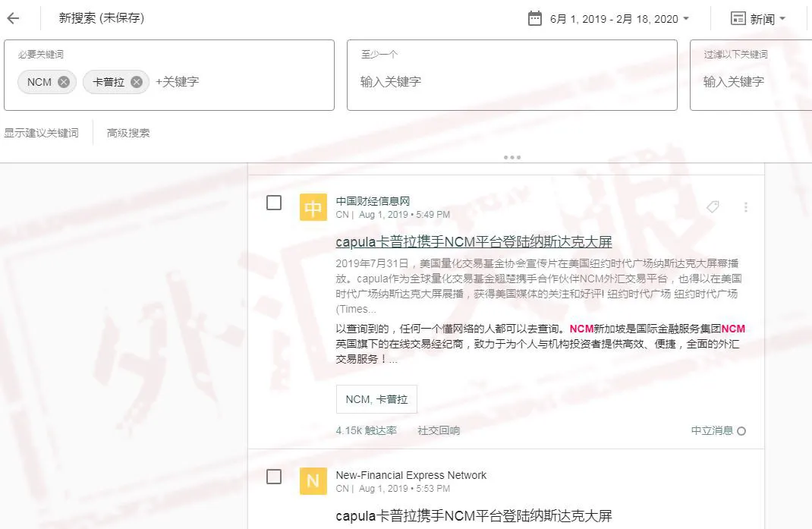Add a required keyword via +关键字
Viewport: 812px width, 529px height.
coord(177,82)
